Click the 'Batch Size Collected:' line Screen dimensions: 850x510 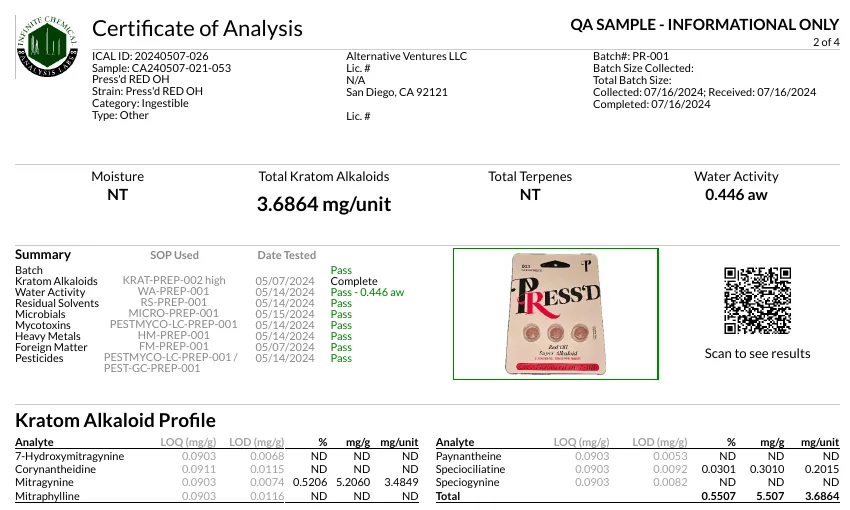tap(643, 68)
